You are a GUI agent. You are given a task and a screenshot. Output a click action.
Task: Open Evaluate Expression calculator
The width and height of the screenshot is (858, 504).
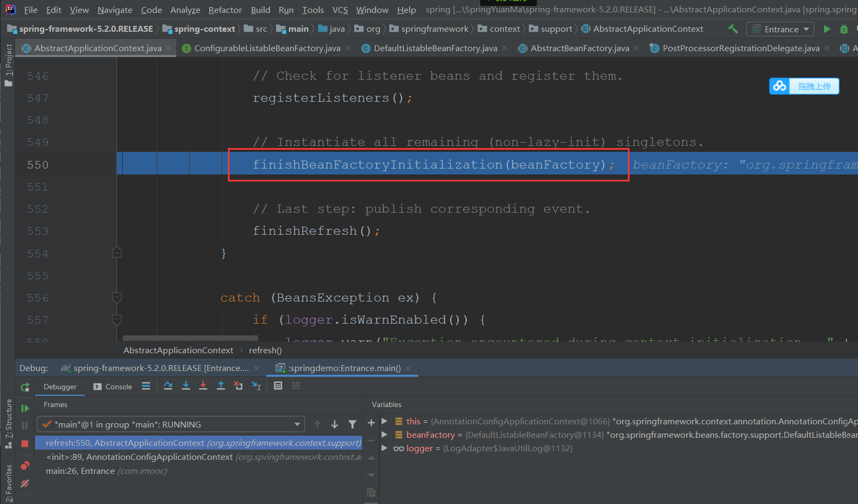click(278, 386)
